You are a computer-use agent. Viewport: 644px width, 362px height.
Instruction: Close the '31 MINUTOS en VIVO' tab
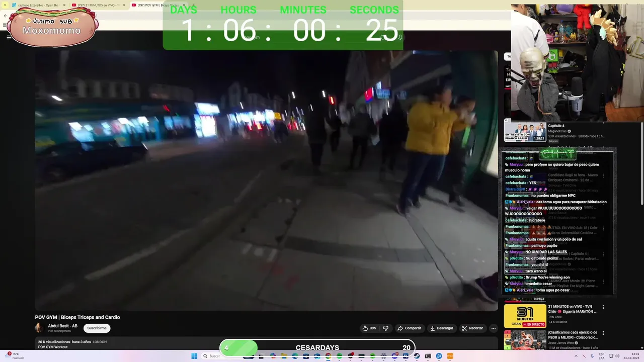[x=124, y=5]
